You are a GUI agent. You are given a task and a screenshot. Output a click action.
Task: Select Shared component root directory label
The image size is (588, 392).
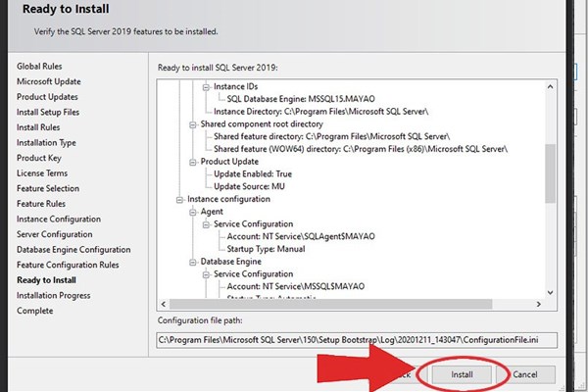pyautogui.click(x=262, y=124)
